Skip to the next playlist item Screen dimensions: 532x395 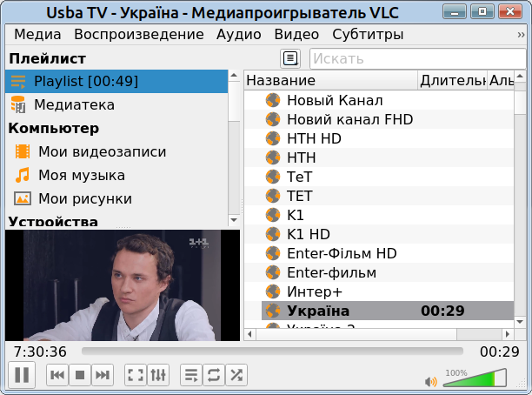pyautogui.click(x=102, y=375)
